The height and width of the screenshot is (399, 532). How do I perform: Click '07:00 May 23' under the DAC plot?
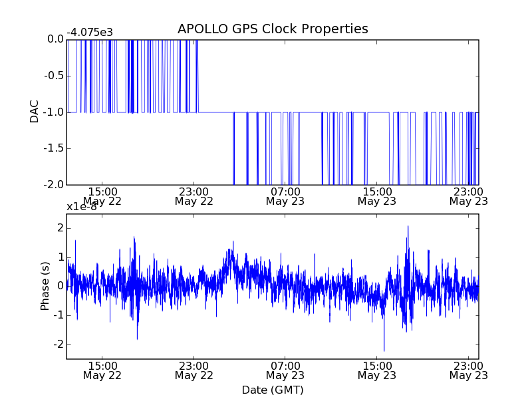[285, 197]
